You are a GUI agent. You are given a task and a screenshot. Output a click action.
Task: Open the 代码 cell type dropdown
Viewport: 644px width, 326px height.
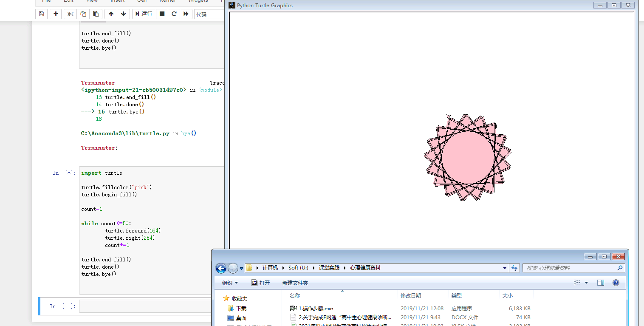point(209,14)
